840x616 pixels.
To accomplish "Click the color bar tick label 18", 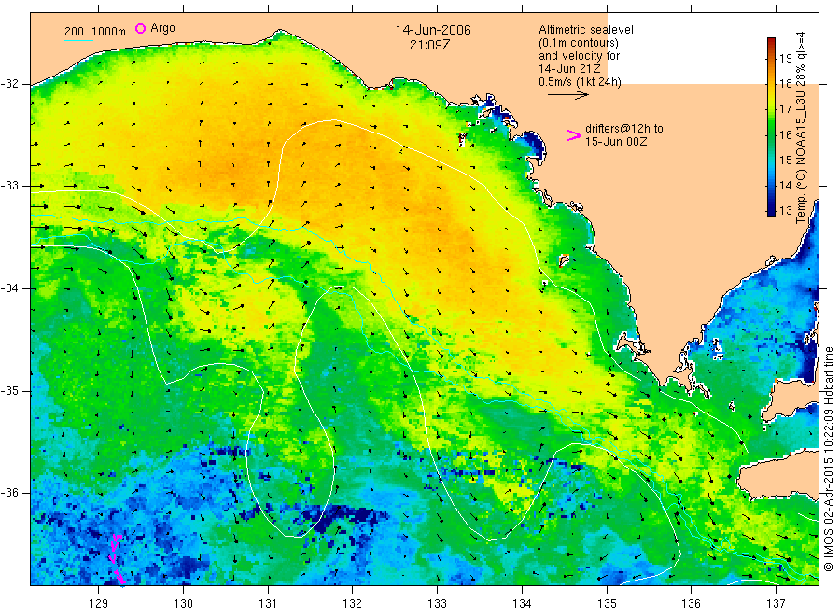I will pyautogui.click(x=785, y=84).
